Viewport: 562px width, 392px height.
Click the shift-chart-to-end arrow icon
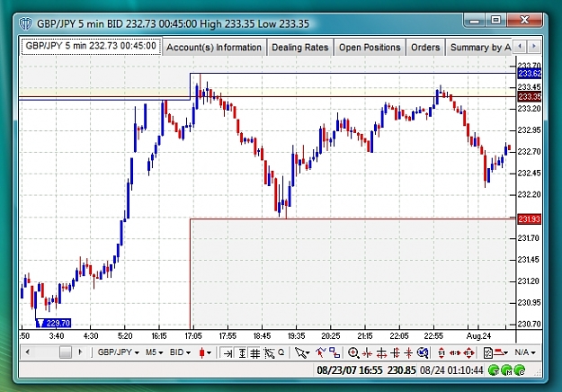(227, 353)
